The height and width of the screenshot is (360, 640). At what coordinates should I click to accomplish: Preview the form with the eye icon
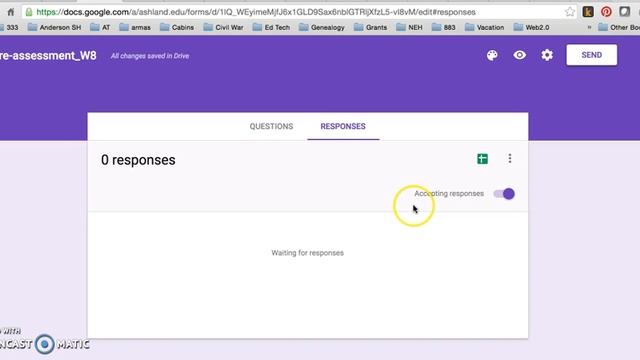520,55
